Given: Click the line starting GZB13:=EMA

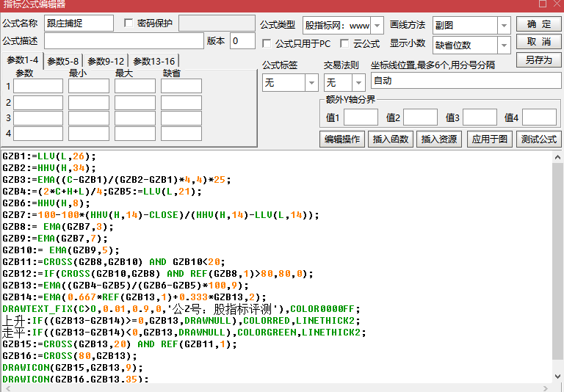Looking at the screenshot, I should [126, 286].
